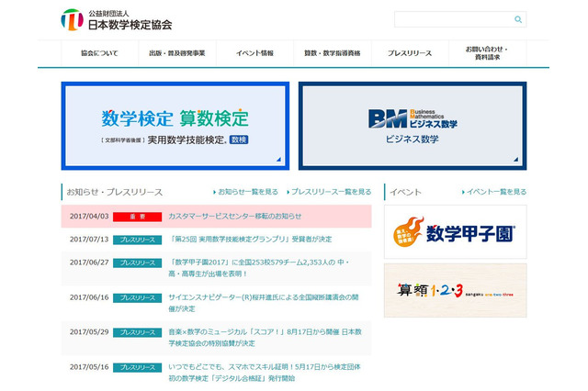Open サイエンスナビゲーター桜井進氏 news link
This screenshot has height=391, width=588.
[x=264, y=303]
